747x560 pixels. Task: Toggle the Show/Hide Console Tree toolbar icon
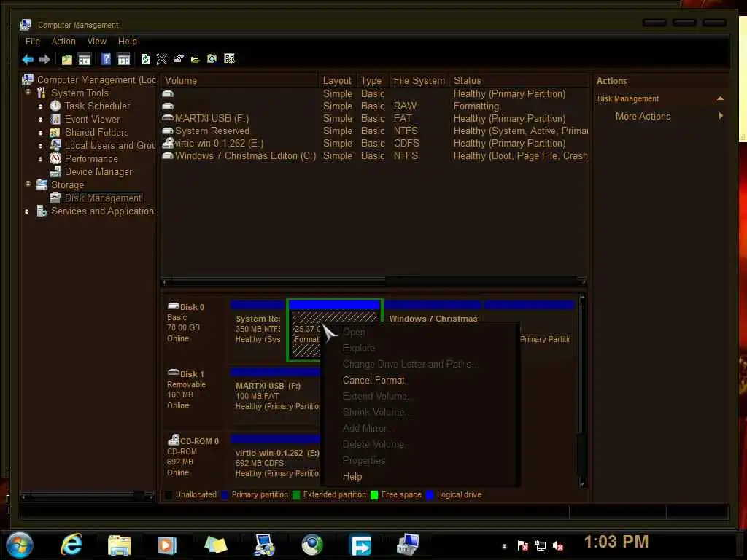click(85, 60)
